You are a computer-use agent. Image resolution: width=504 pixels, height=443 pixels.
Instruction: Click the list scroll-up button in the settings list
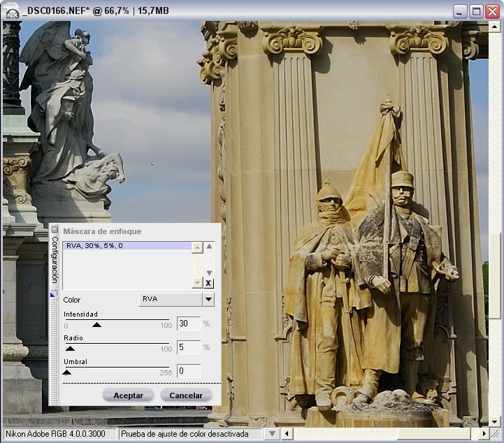(x=197, y=247)
